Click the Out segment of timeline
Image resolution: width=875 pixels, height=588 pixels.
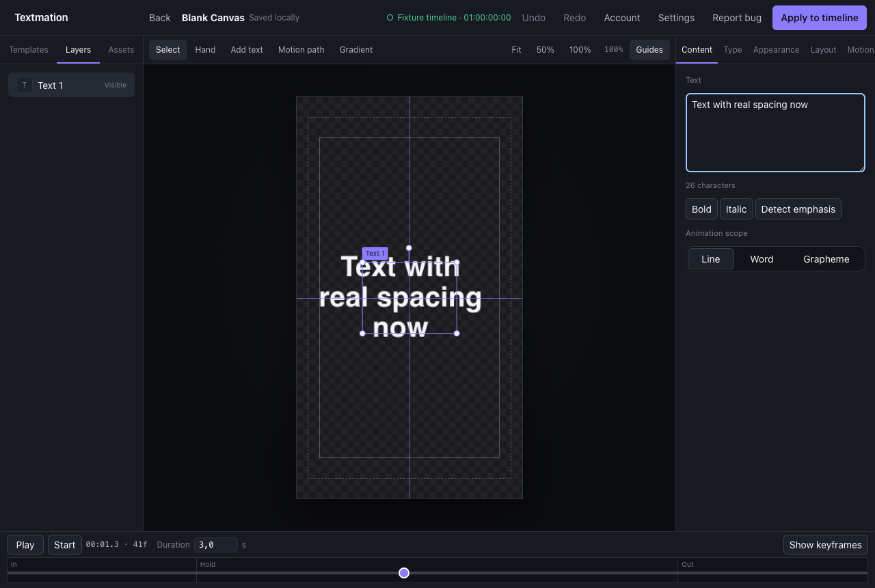(x=772, y=570)
